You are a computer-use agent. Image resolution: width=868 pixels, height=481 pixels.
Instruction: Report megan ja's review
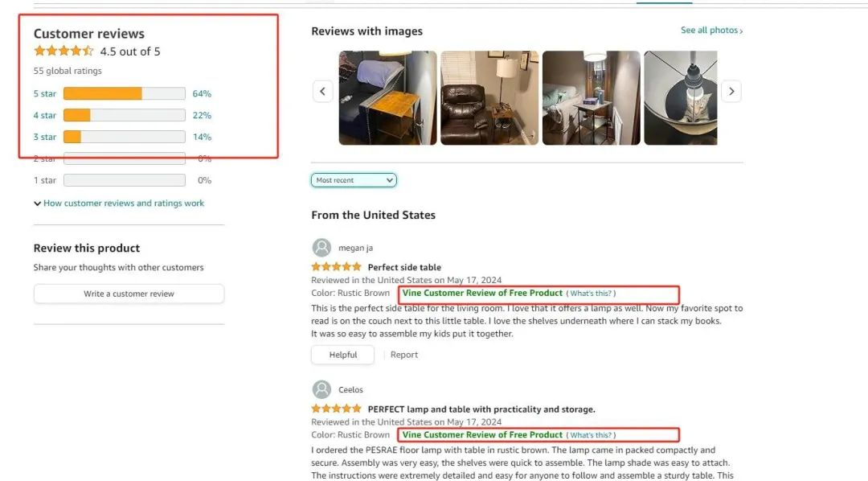coord(404,355)
